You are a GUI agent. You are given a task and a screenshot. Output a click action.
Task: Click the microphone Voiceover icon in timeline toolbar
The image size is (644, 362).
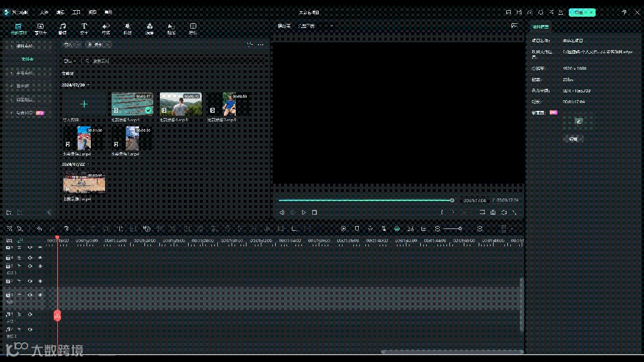[370, 228]
